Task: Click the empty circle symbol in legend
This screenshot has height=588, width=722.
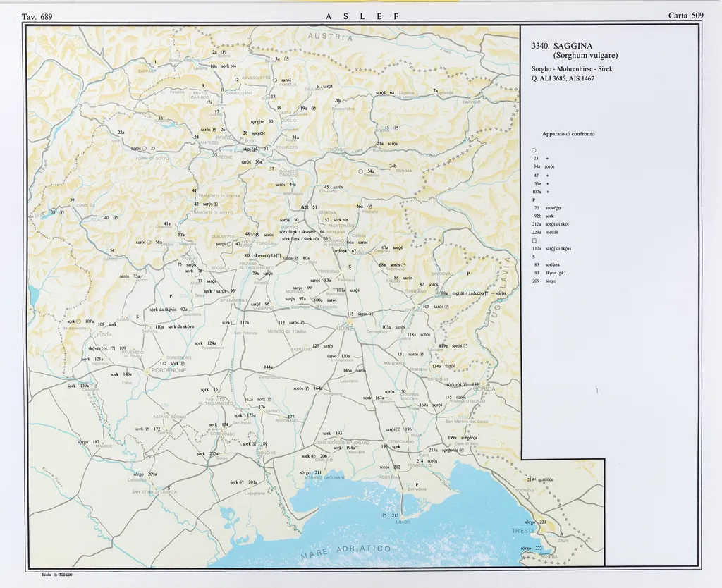Action: point(534,149)
